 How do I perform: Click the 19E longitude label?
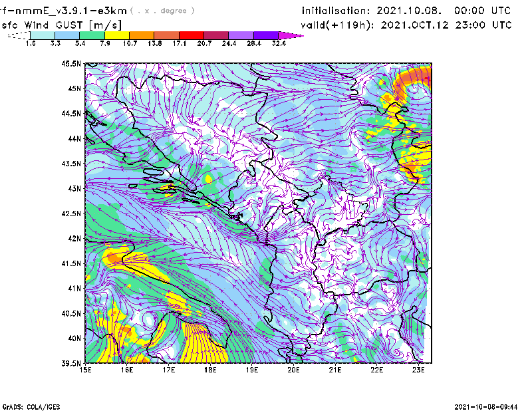(252, 370)
